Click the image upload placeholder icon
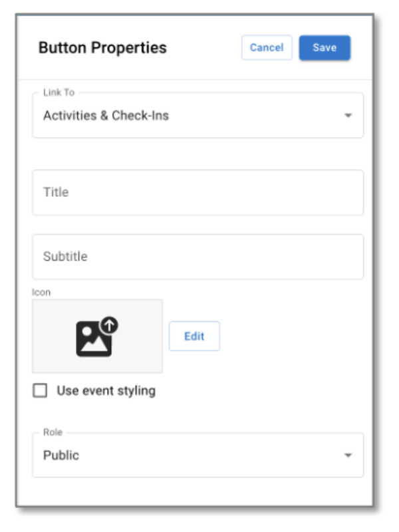 click(93, 339)
